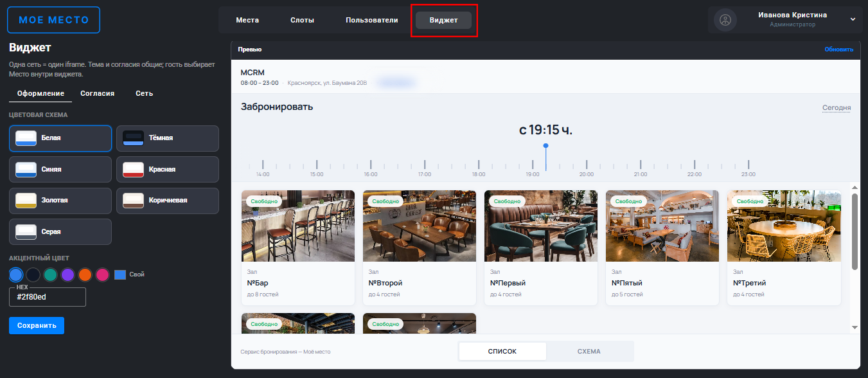Click the user avatar icon
868x378 pixels.
coord(725,20)
